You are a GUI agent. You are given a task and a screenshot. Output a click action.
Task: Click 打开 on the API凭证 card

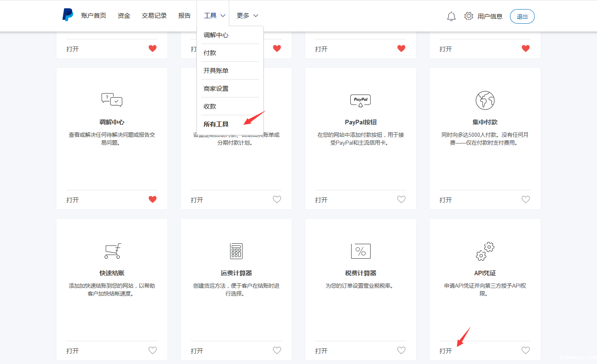(x=446, y=351)
